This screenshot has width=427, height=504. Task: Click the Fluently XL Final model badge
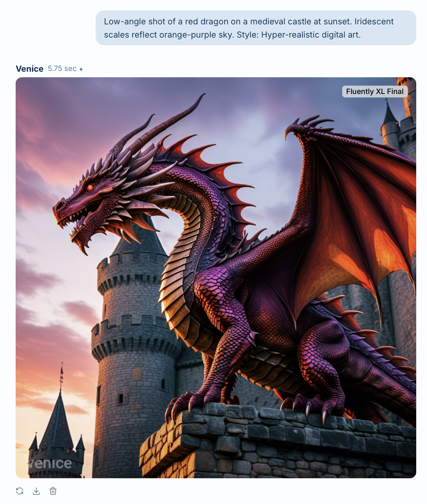click(x=375, y=92)
